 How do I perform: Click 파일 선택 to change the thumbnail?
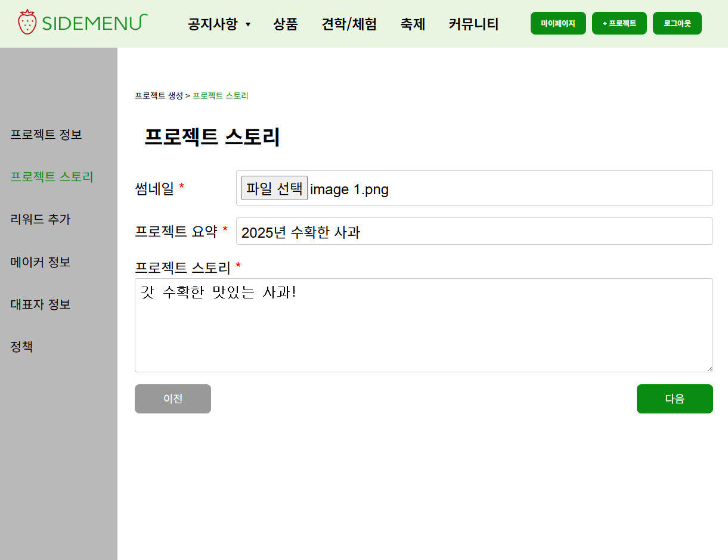(274, 188)
